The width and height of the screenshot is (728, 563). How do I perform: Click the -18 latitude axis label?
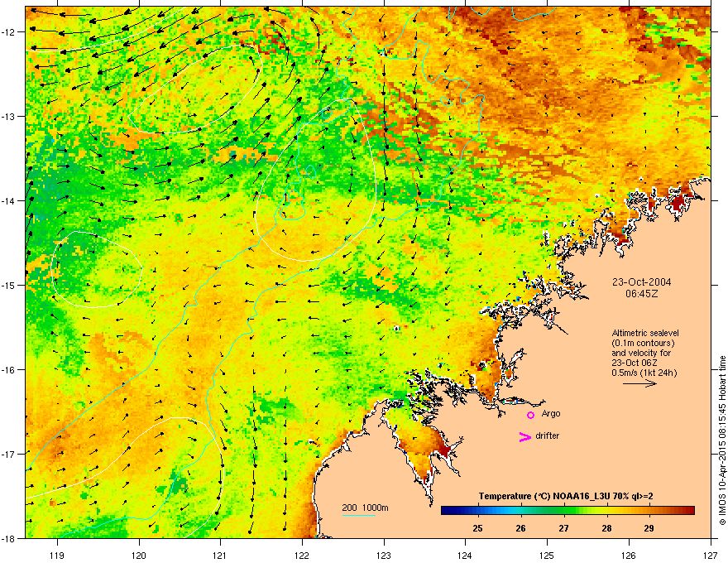8,538
